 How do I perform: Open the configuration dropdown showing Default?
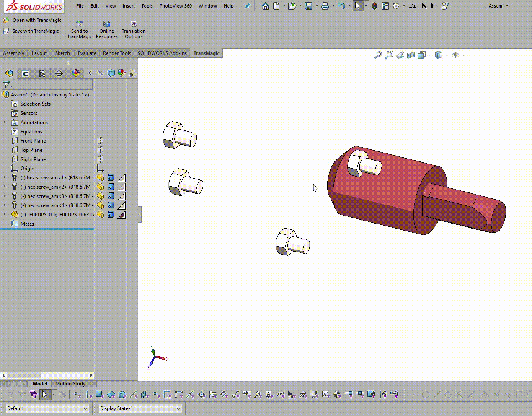click(x=47, y=408)
